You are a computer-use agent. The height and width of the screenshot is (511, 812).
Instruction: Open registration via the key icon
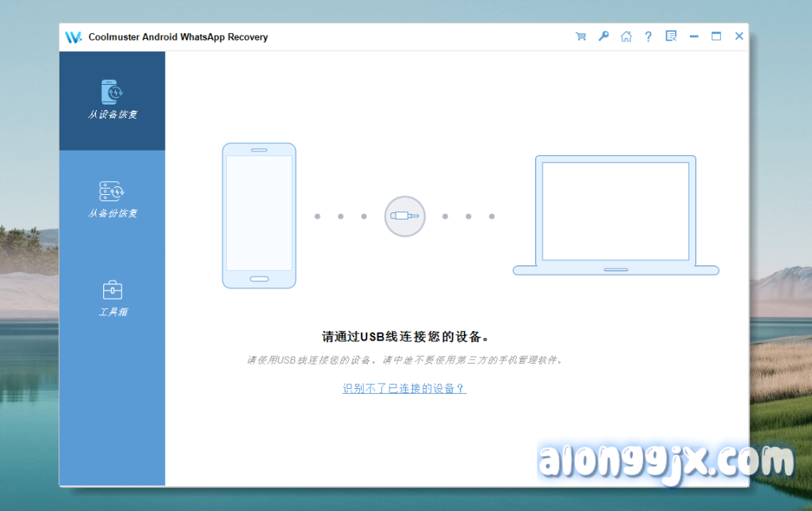603,36
